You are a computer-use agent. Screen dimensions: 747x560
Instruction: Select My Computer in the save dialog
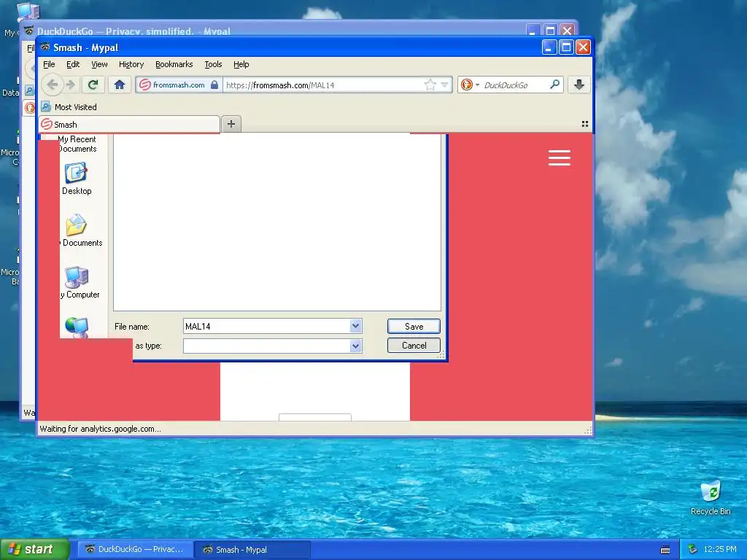point(80,283)
